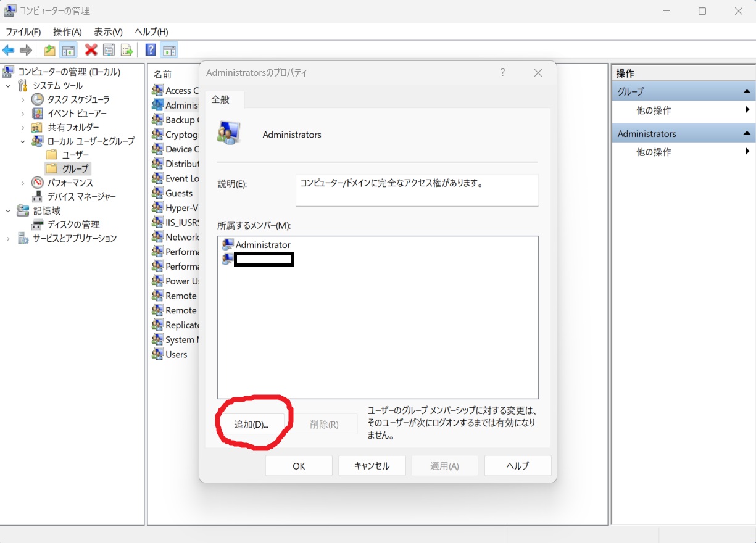This screenshot has height=543, width=756.
Task: Click the ? help button in dialog title
Action: [x=502, y=73]
